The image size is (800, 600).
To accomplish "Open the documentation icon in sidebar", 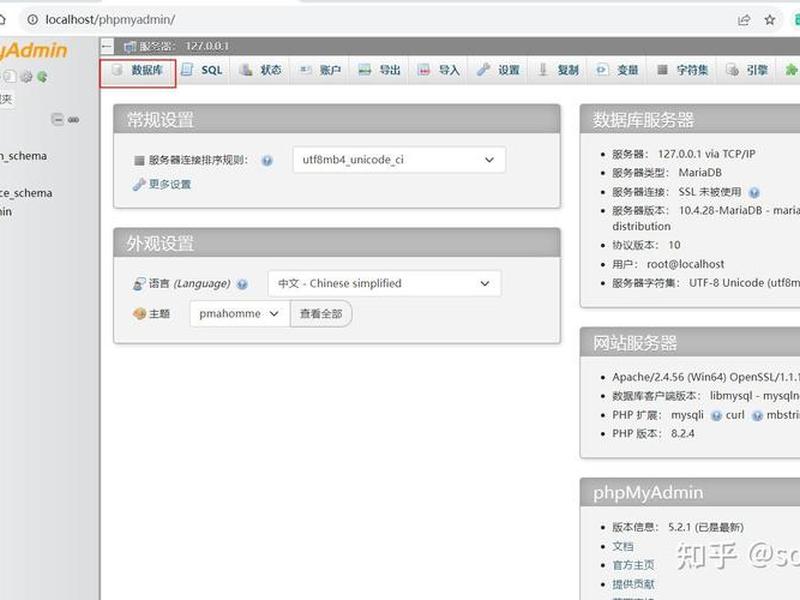I will coord(10,77).
